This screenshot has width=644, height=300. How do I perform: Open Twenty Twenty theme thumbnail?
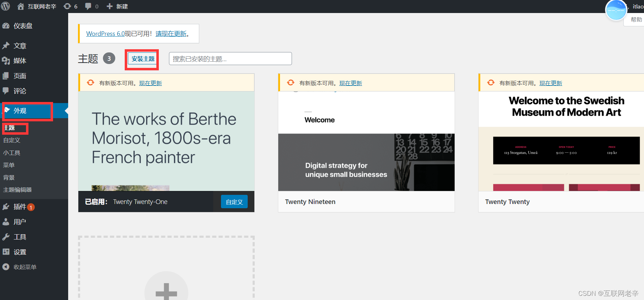click(x=561, y=141)
